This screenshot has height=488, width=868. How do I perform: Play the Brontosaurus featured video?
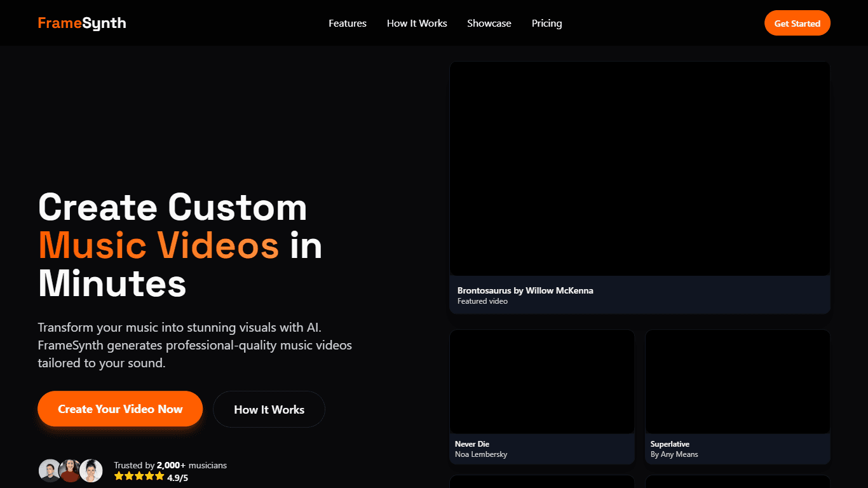click(640, 168)
